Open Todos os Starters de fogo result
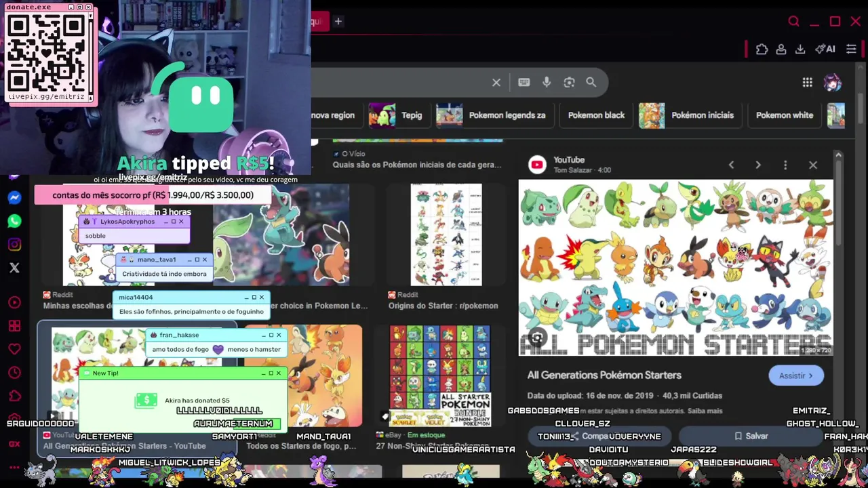Image resolution: width=868 pixels, height=488 pixels. pyautogui.click(x=301, y=446)
